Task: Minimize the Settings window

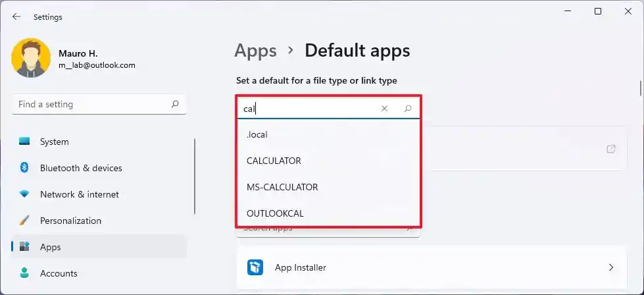Action: [568, 11]
